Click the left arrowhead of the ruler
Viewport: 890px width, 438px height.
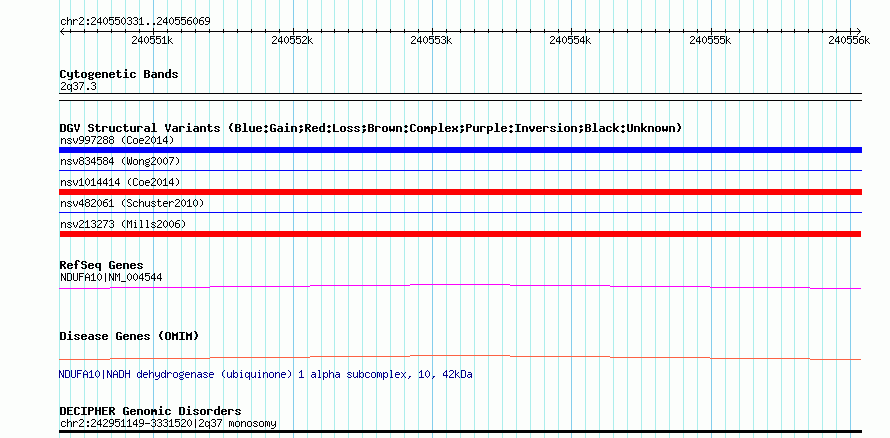[63, 31]
